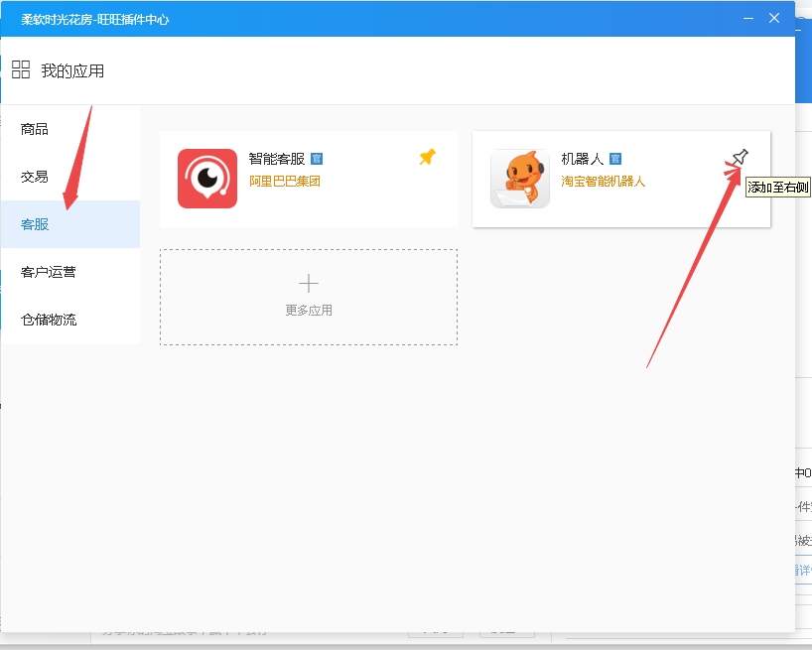
Task: Click the official badge beside 智能客服
Action: click(x=317, y=159)
